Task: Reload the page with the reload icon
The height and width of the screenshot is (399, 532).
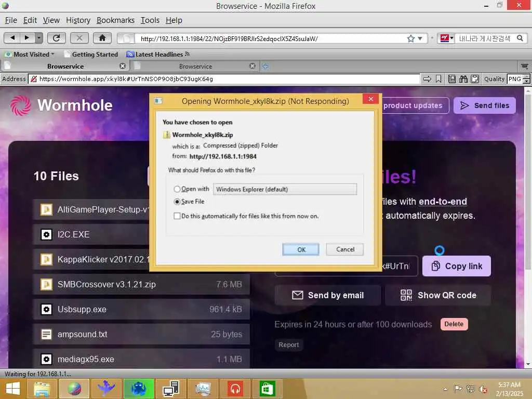Action: (56, 38)
